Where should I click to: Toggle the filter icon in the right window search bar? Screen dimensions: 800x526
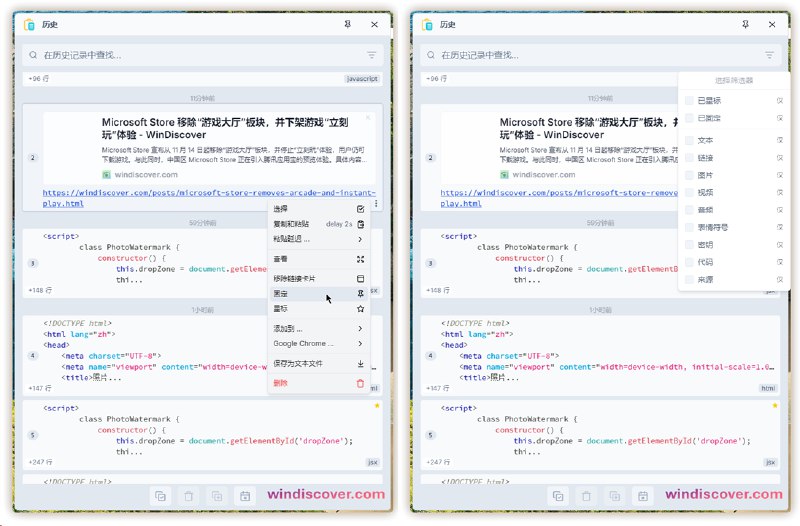coord(769,55)
